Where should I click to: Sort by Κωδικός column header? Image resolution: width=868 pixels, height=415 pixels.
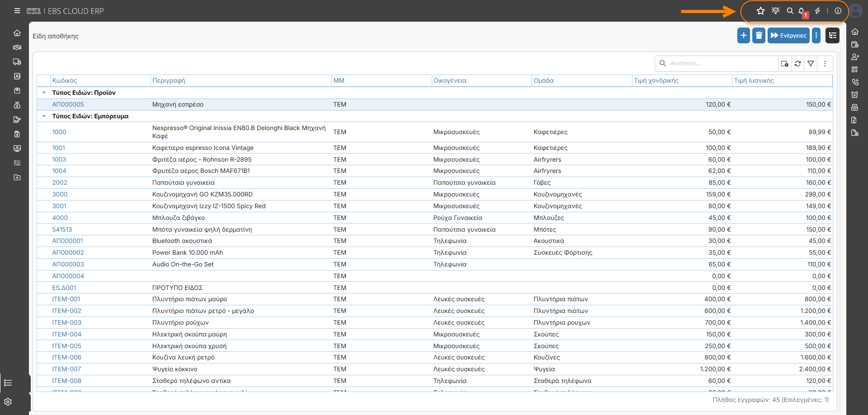click(100, 81)
